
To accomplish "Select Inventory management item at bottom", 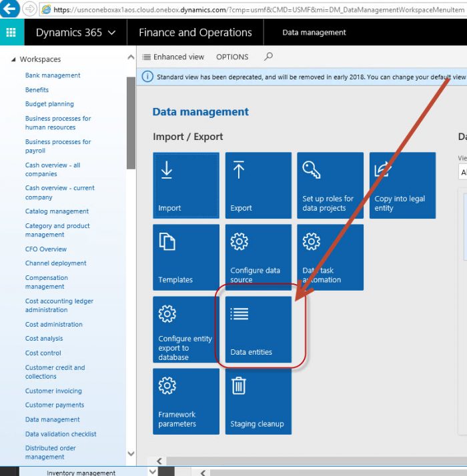I will click(81, 473).
